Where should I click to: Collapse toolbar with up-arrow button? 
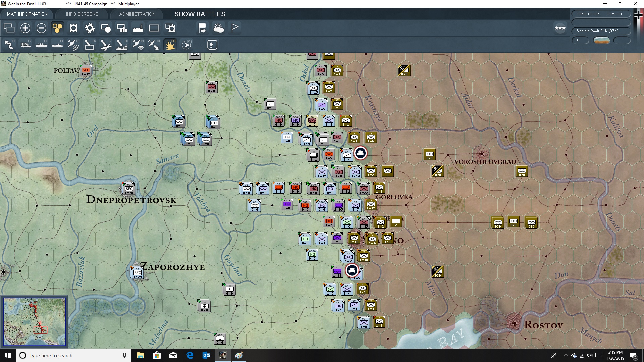(212, 45)
